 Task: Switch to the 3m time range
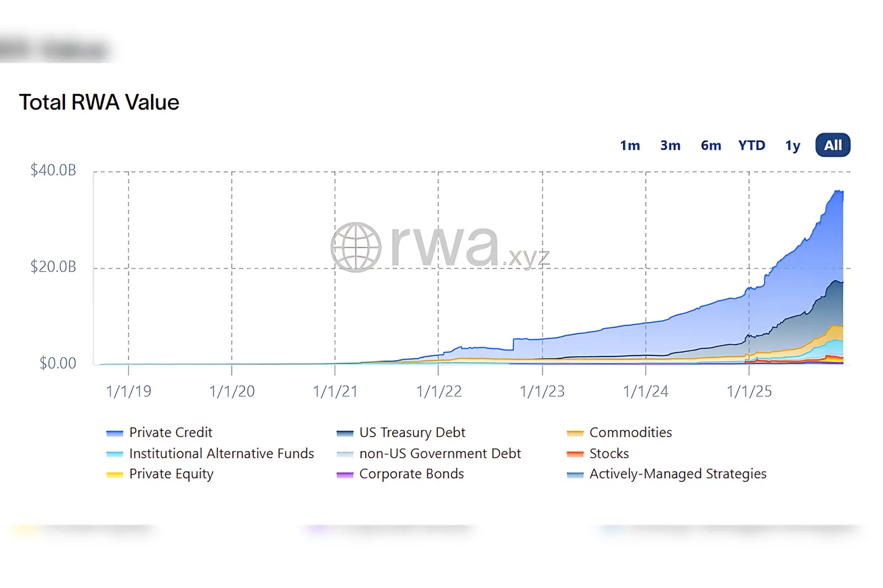[670, 145]
